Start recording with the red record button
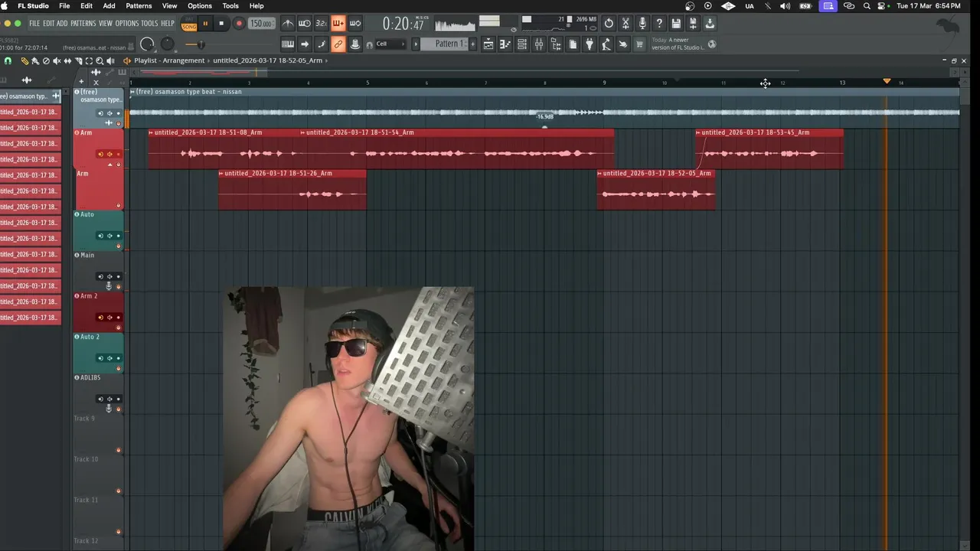The width and height of the screenshot is (980, 551). tap(239, 24)
